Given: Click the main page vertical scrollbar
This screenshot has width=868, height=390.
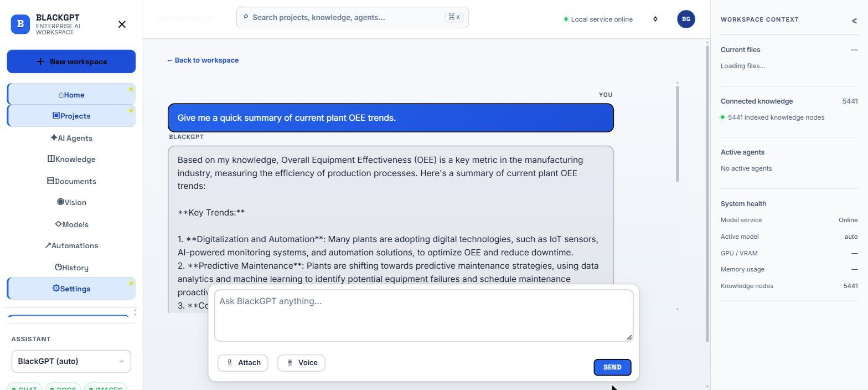Looking at the screenshot, I should pyautogui.click(x=707, y=194).
